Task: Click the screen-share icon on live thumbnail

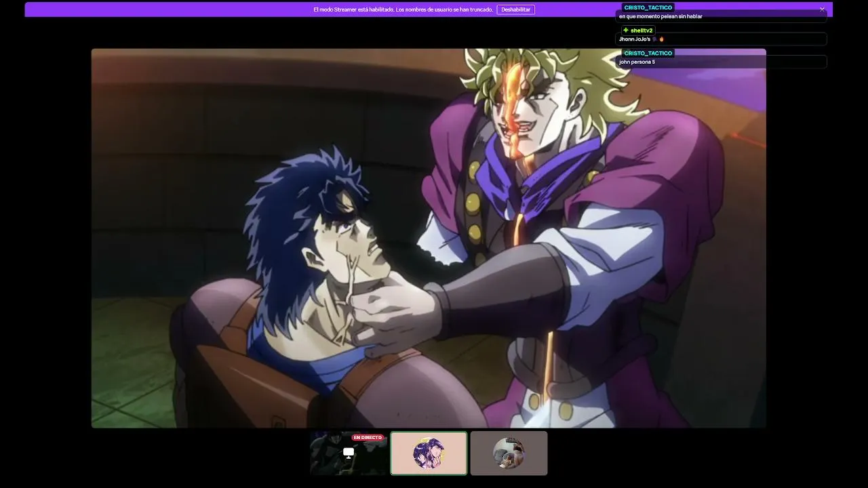Action: [x=349, y=453]
